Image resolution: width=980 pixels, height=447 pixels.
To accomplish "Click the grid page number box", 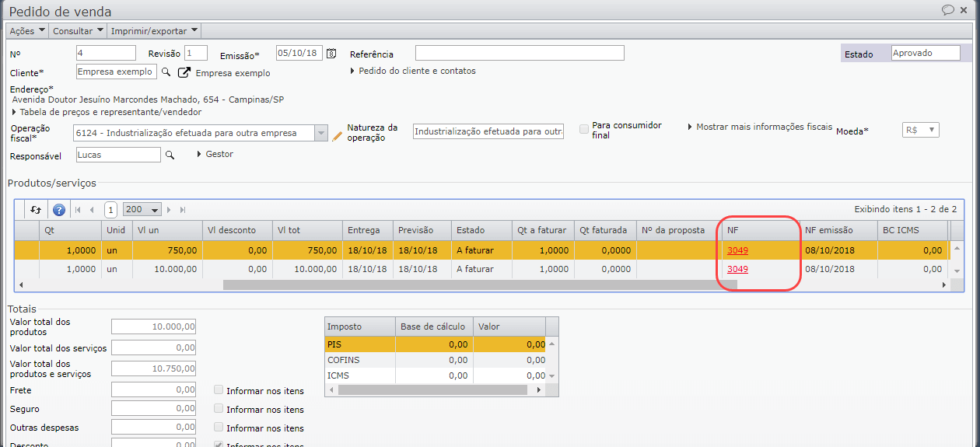I will click(110, 210).
